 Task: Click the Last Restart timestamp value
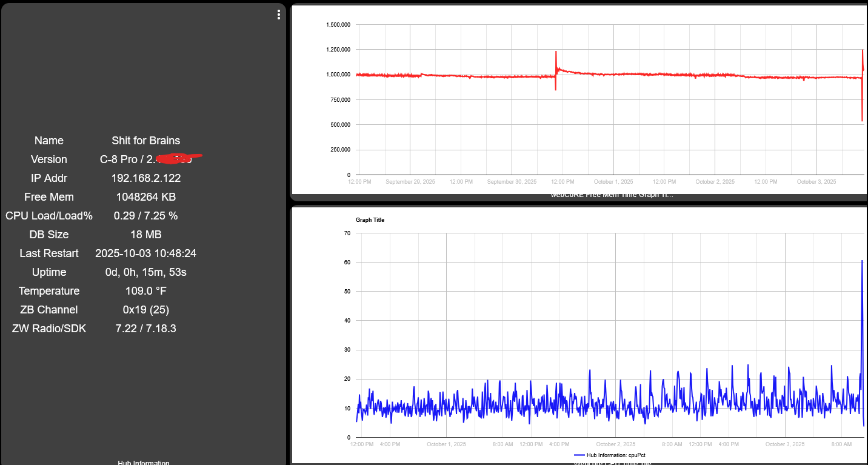point(145,253)
